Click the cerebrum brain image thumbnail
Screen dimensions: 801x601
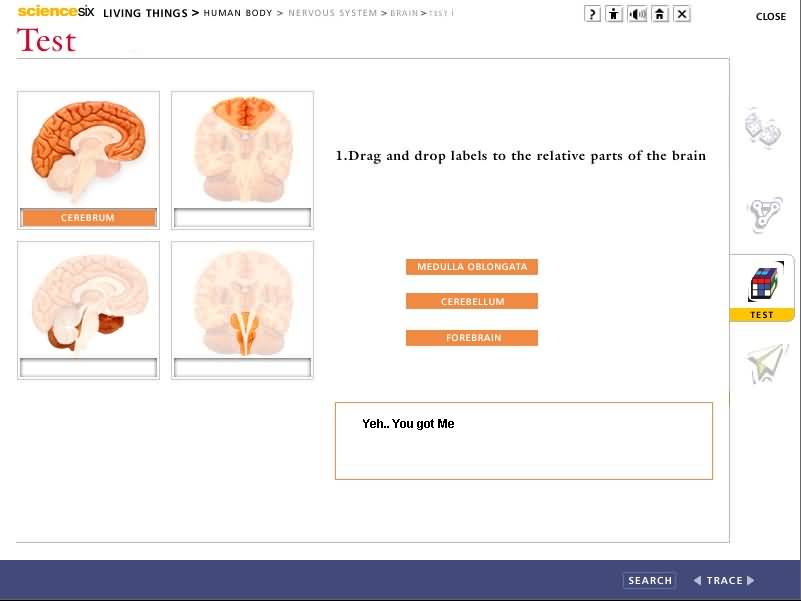(88, 150)
